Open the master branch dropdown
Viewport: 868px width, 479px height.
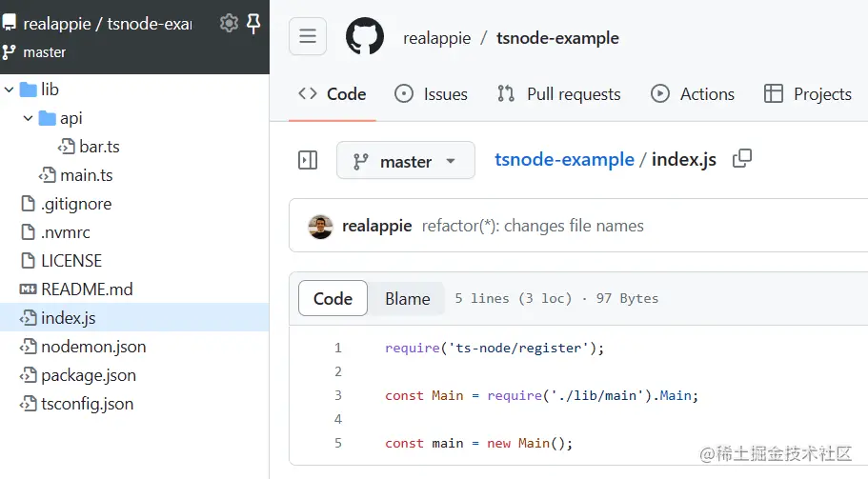click(x=406, y=160)
